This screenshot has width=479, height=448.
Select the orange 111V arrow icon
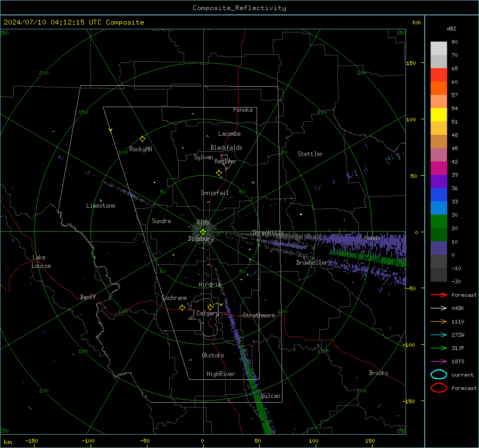[x=439, y=321]
